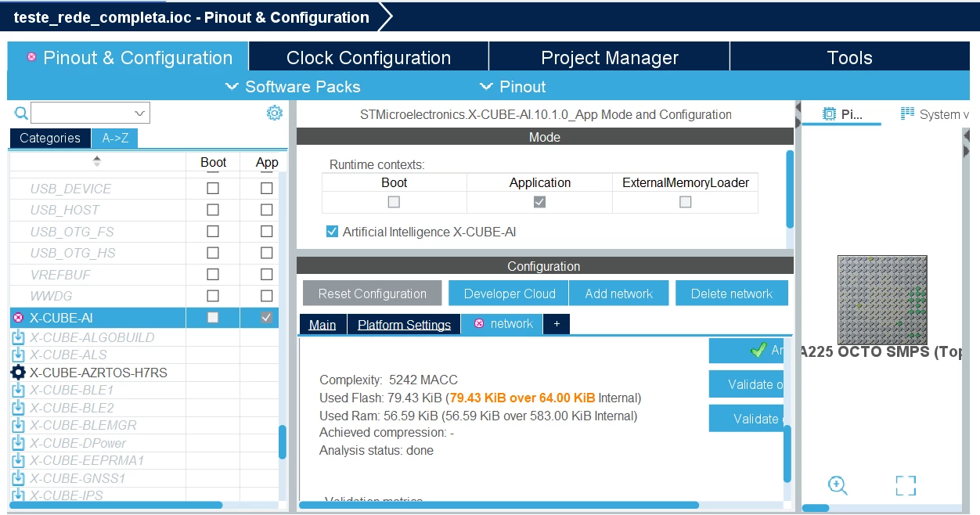This screenshot has height=515, width=980.
Task: Toggle USB_OTG_FS App checkbox
Action: (267, 232)
